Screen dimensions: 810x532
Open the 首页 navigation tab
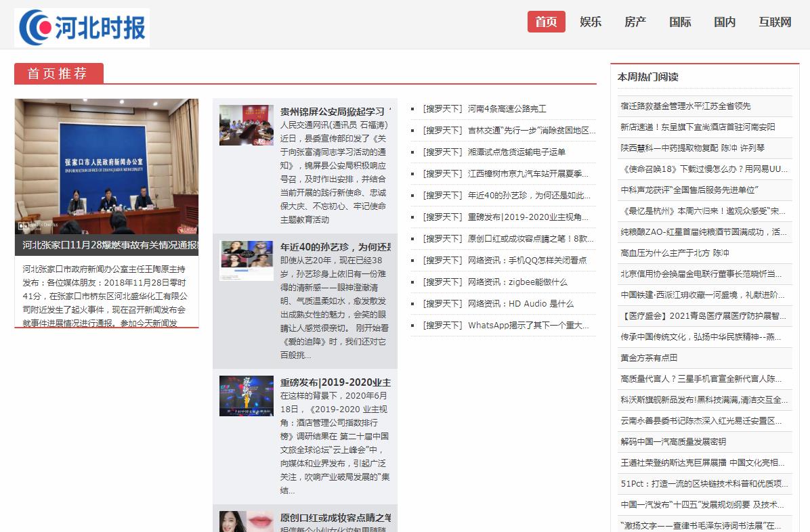tap(546, 22)
